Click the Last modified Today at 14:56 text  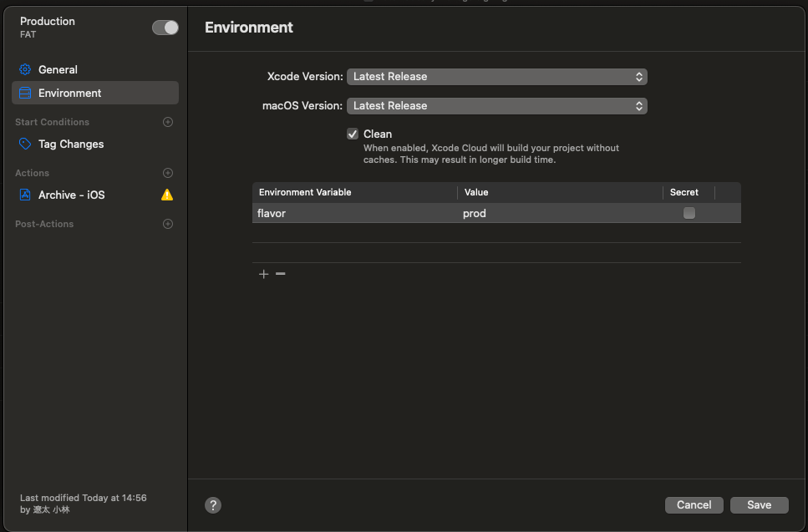tap(83, 498)
